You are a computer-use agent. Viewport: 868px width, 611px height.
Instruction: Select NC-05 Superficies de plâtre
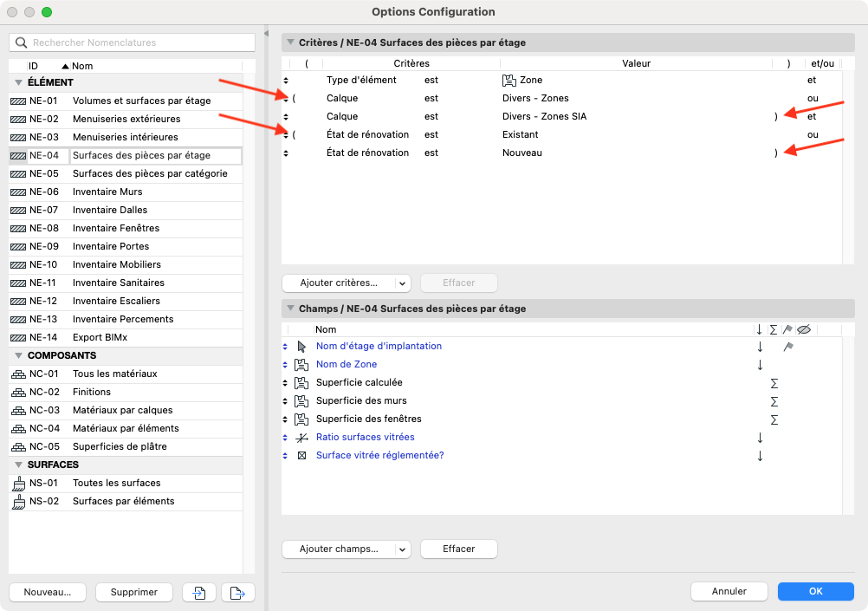point(126,447)
